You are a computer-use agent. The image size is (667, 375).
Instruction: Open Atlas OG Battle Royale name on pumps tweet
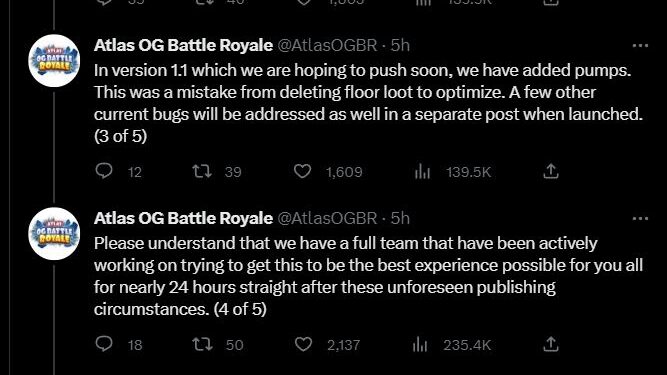point(183,45)
